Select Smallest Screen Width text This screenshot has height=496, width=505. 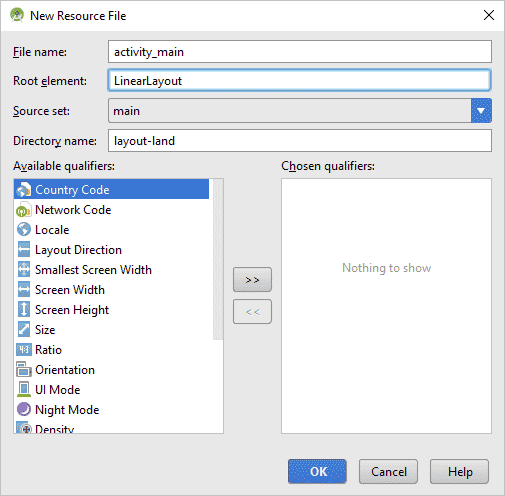coord(93,270)
